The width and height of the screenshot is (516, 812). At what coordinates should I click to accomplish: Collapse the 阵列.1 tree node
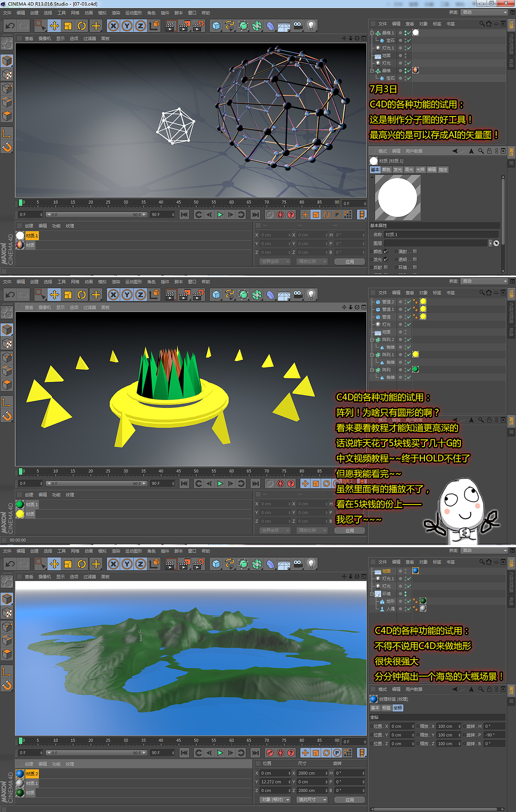pyautogui.click(x=372, y=355)
